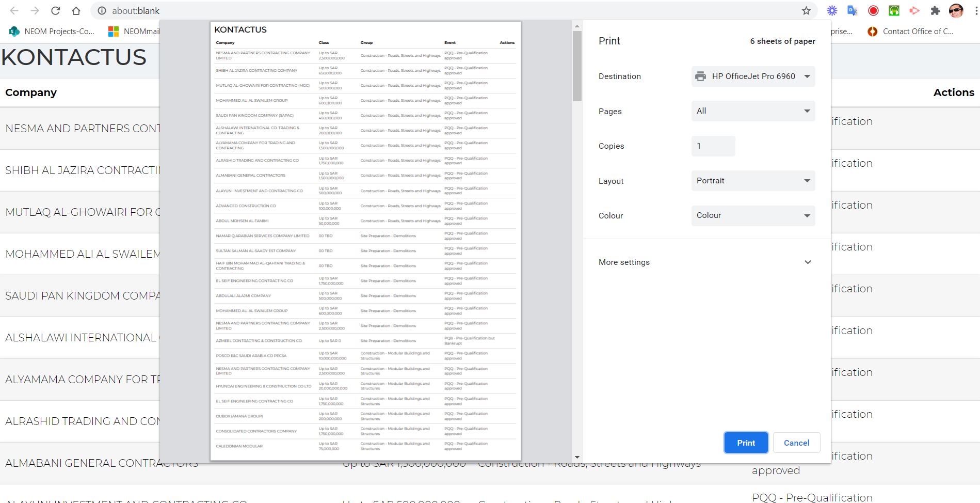Click the red record extension icon
The width and height of the screenshot is (980, 503).
pos(873,11)
